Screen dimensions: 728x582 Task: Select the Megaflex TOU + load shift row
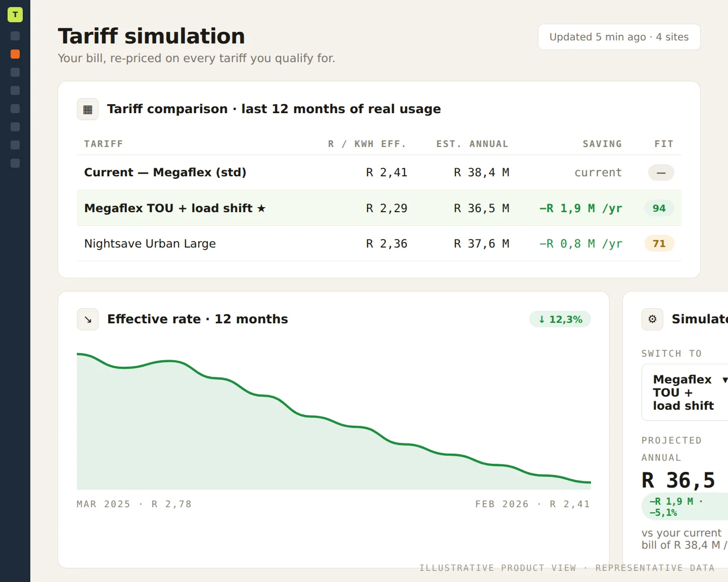click(x=379, y=208)
